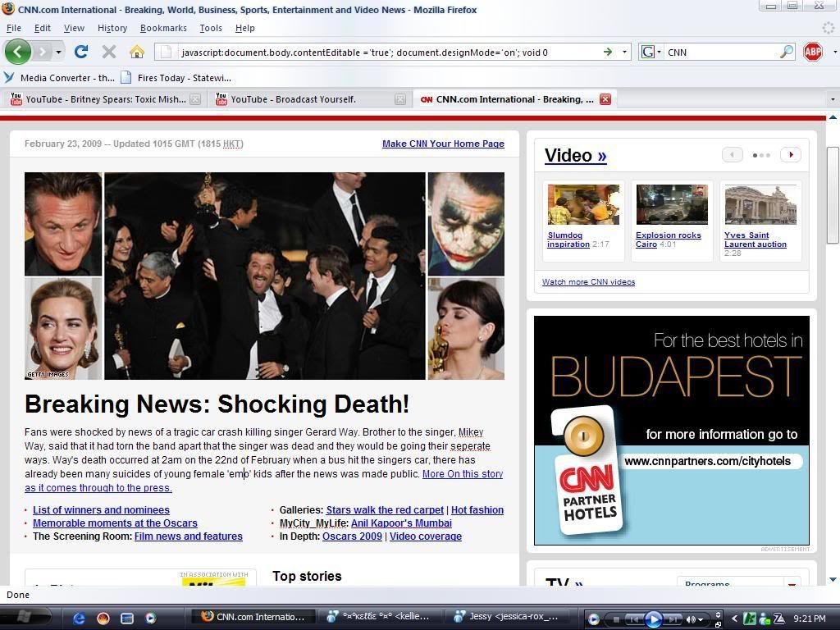Close the YouTube Britney Spears tab
The image size is (840, 630).
195,99
